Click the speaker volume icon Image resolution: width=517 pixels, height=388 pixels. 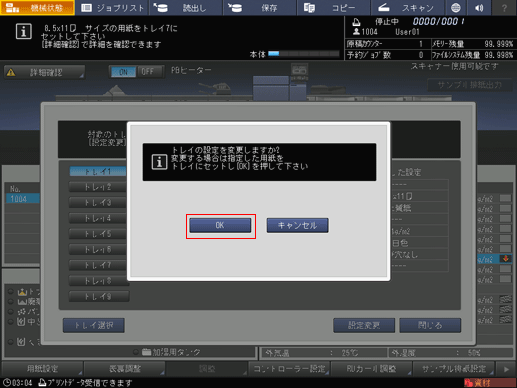coord(479,8)
